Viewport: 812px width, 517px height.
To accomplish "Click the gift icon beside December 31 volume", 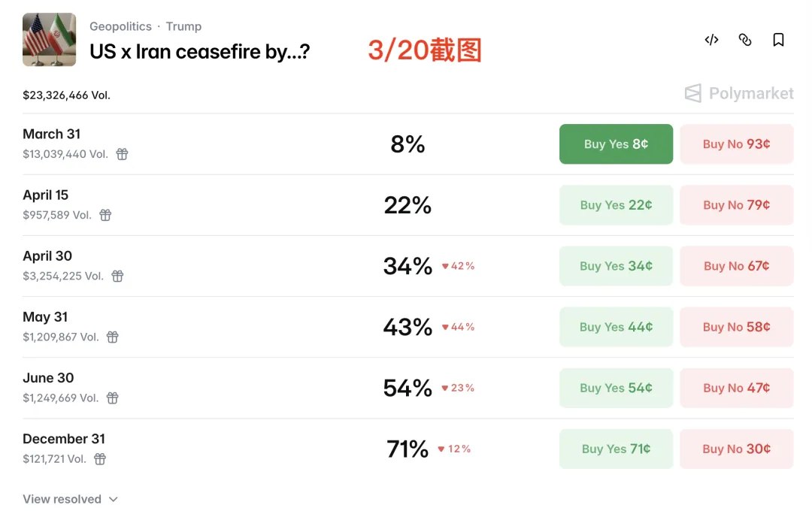I will (x=99, y=458).
